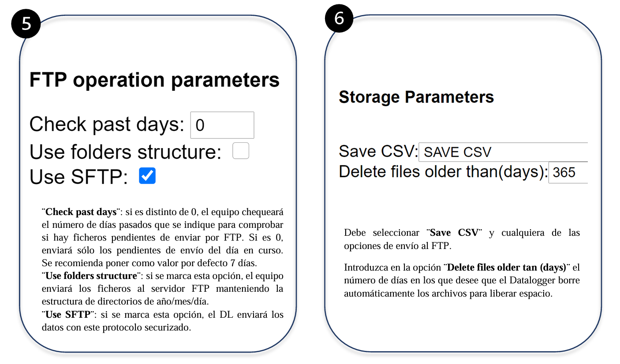Click the Use folders structure label
Screen dimensions: 620x364
coord(125,152)
